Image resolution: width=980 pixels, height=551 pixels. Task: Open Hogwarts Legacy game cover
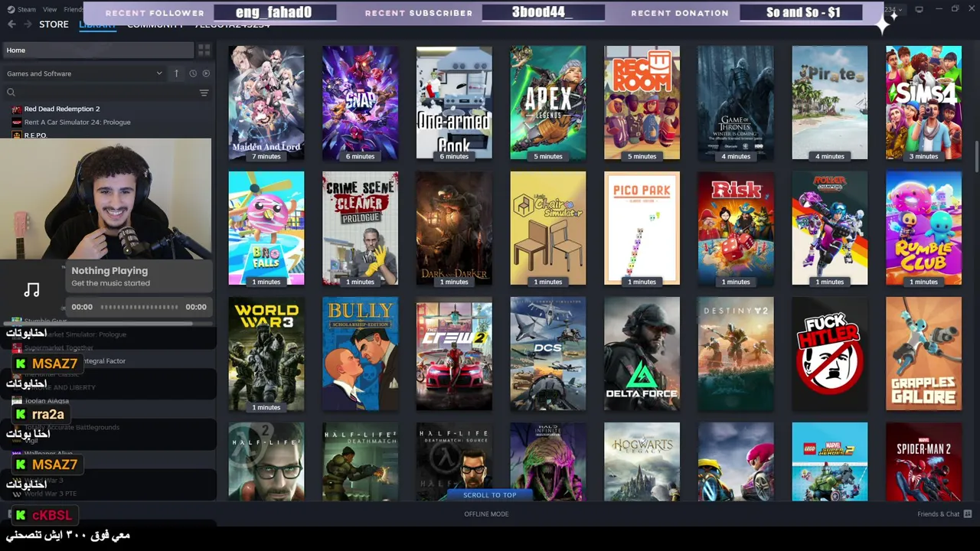click(x=642, y=461)
